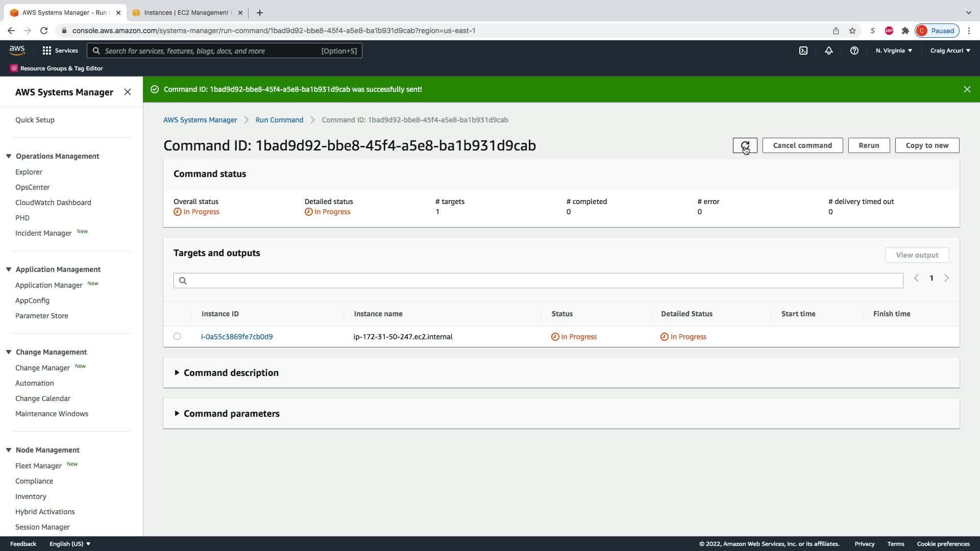
Task: Close the AWS Systems Manager sidebar
Action: click(x=128, y=92)
